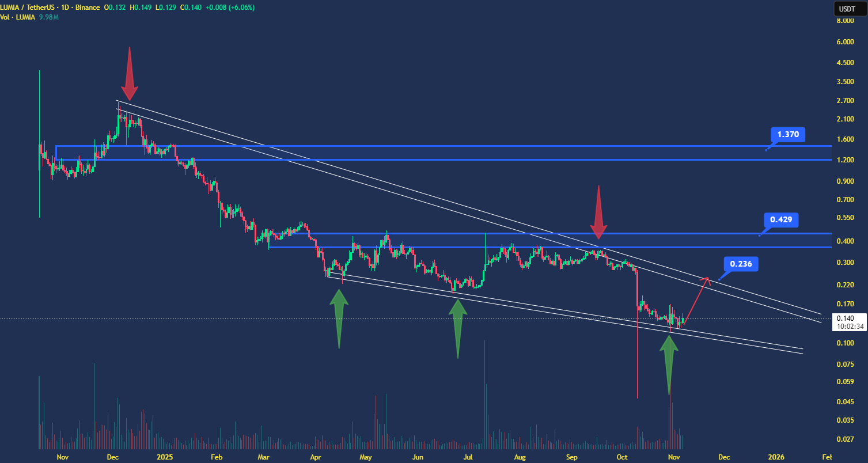Click the 10:02:34 candle countdown timer

[846, 326]
